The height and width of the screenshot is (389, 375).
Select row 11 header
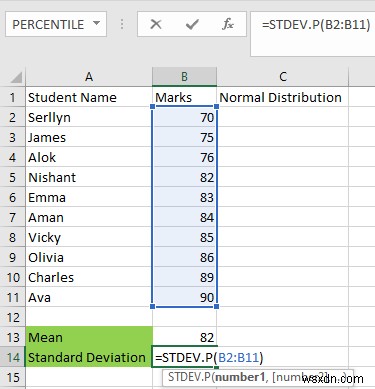coord(13,297)
